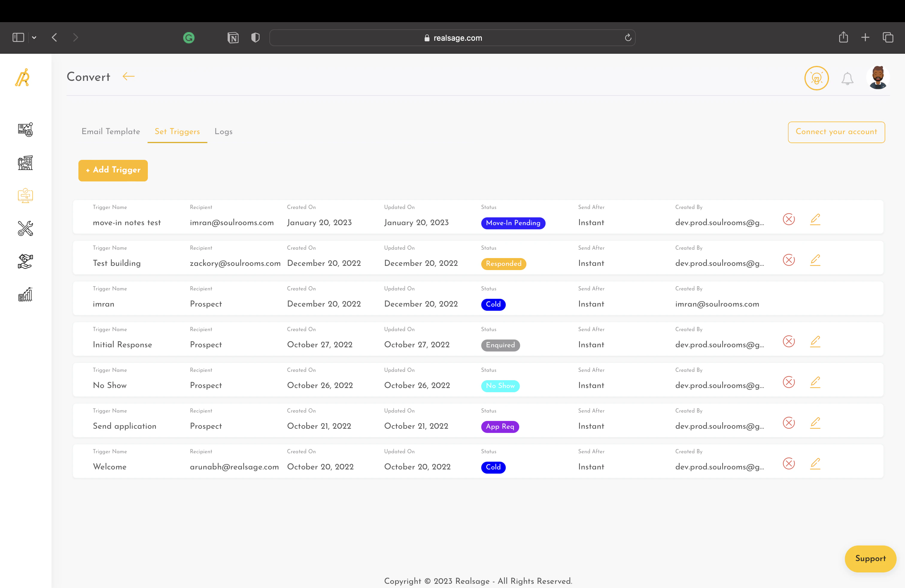Screen dimensions: 905x588
Task: Open the notifications bell
Action: [x=847, y=78]
